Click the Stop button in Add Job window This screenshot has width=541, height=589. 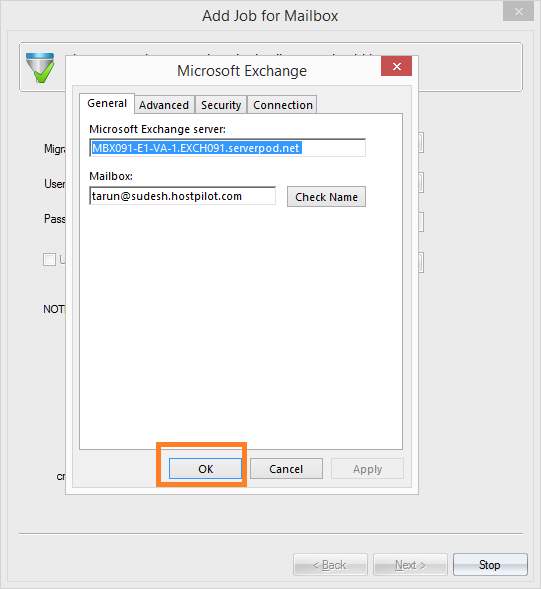[490, 565]
